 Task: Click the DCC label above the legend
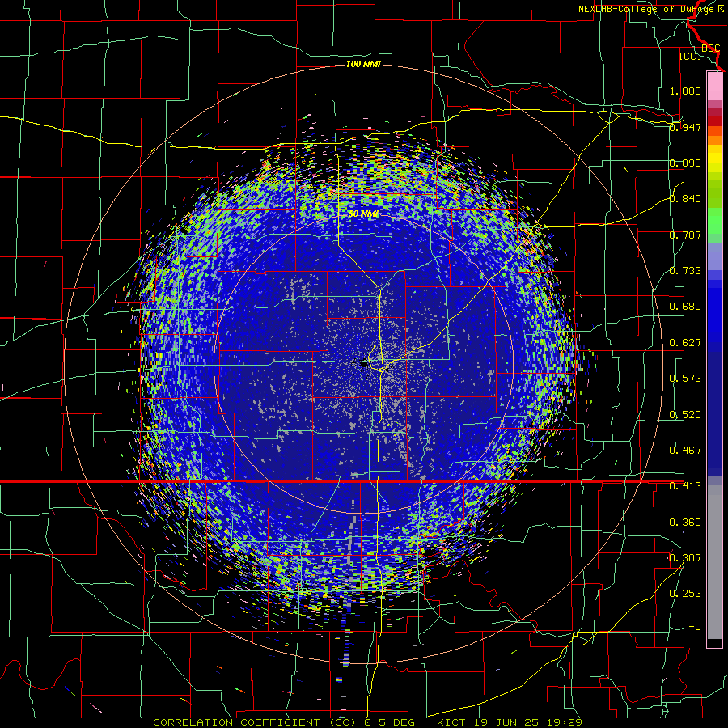[x=711, y=48]
